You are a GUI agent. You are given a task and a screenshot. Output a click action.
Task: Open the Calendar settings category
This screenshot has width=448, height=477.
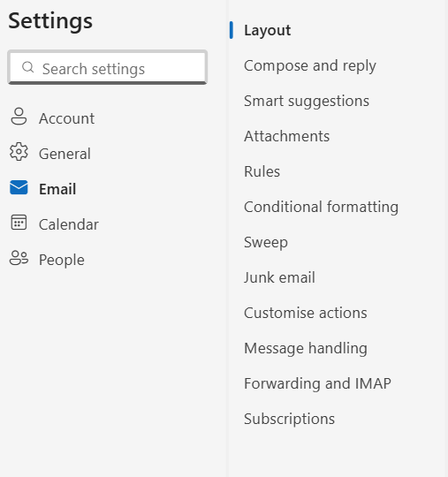[68, 224]
